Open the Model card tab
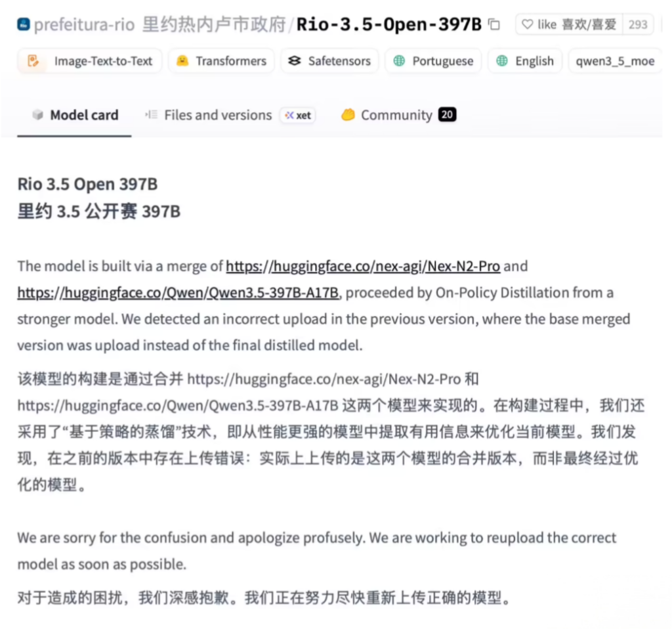The image size is (672, 629). click(x=75, y=115)
